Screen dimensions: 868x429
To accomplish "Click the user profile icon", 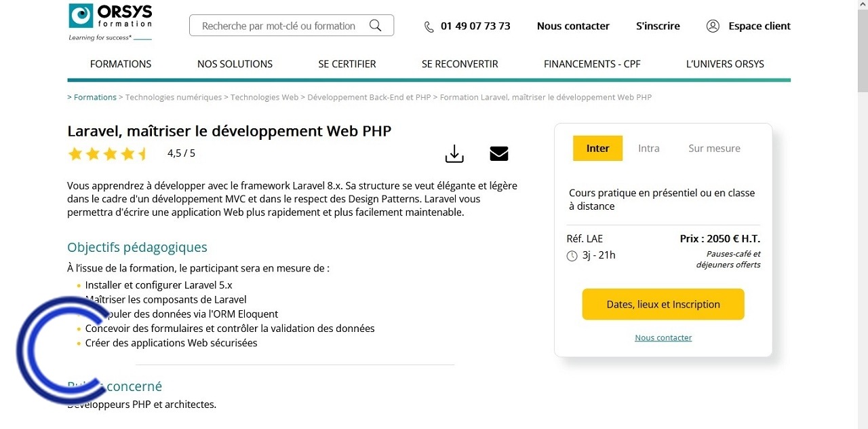I will [713, 26].
